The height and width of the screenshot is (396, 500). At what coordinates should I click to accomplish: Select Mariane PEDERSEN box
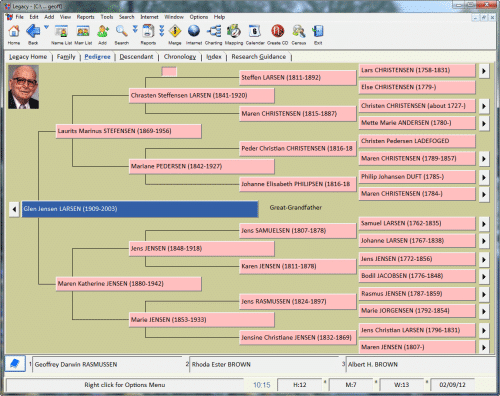[202, 166]
